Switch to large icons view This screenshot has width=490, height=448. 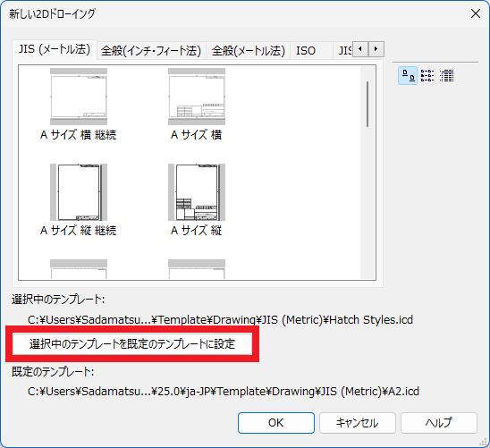pos(408,76)
